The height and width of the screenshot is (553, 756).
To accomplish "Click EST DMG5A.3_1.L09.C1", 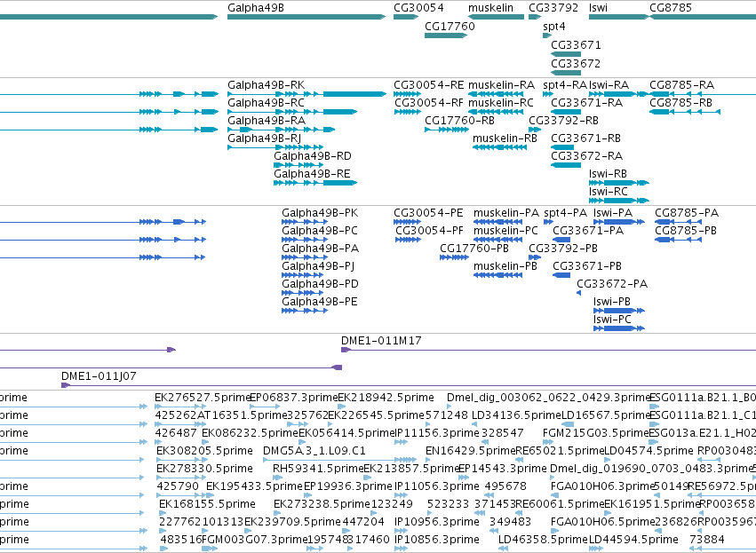I will tap(314, 451).
